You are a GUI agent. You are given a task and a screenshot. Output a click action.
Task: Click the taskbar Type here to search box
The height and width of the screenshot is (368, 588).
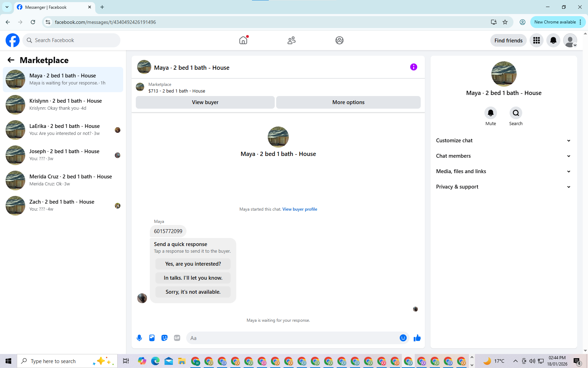(66, 361)
